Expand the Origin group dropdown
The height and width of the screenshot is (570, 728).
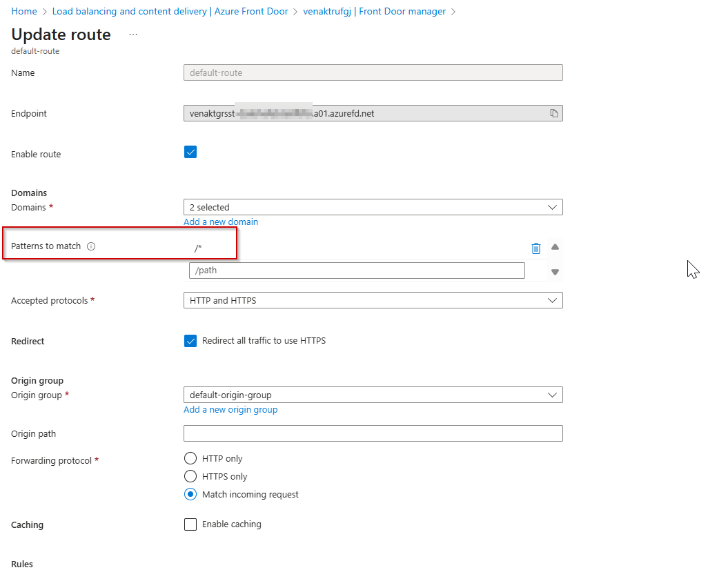pos(373,395)
